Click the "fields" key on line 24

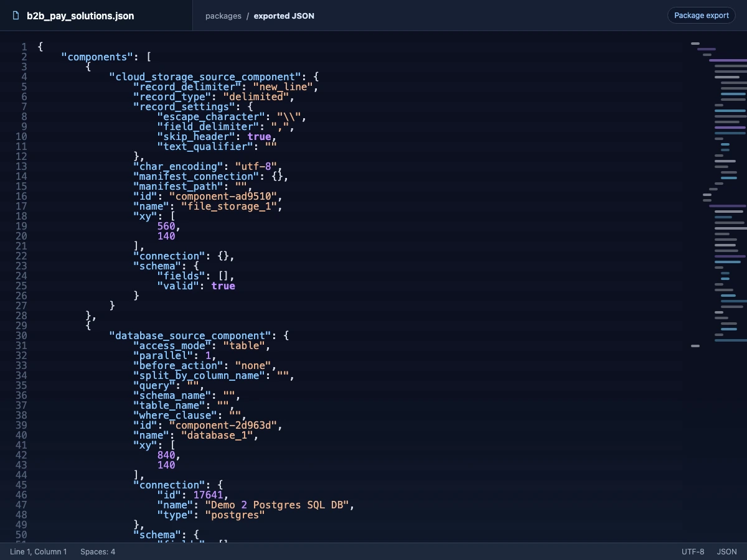point(181,276)
